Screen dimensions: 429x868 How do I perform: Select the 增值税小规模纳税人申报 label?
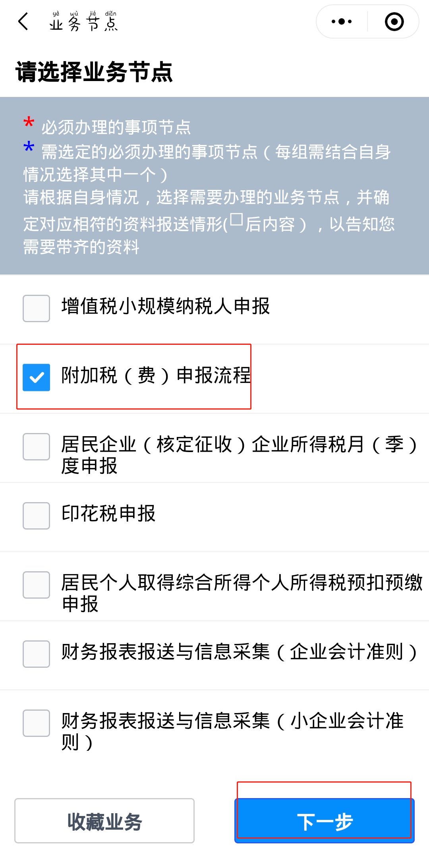(x=166, y=306)
